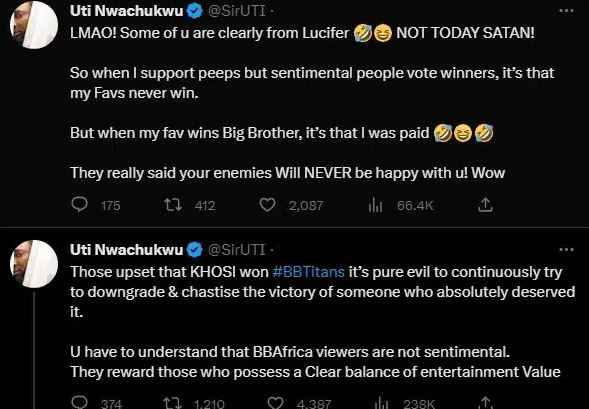The height and width of the screenshot is (409, 589).
Task: Open Uti Nwachukwu's name on second tweet
Action: [x=127, y=250]
